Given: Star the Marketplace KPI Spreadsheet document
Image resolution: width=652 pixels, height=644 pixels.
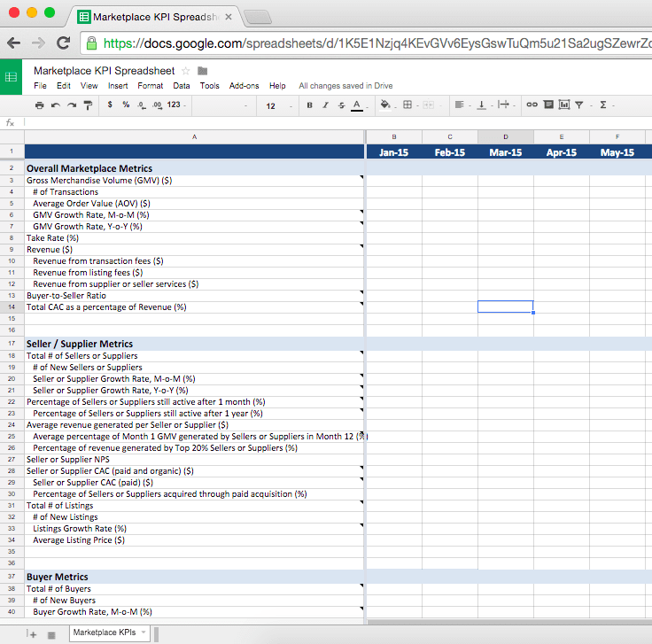Looking at the screenshot, I should click(x=186, y=71).
